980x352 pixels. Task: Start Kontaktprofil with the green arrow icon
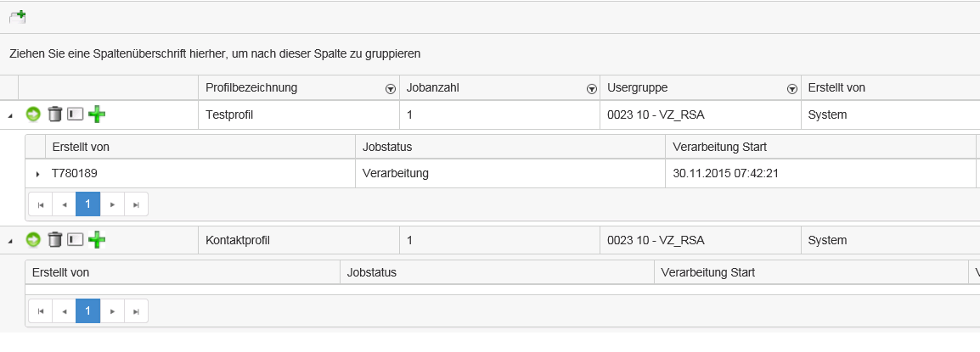tap(34, 240)
